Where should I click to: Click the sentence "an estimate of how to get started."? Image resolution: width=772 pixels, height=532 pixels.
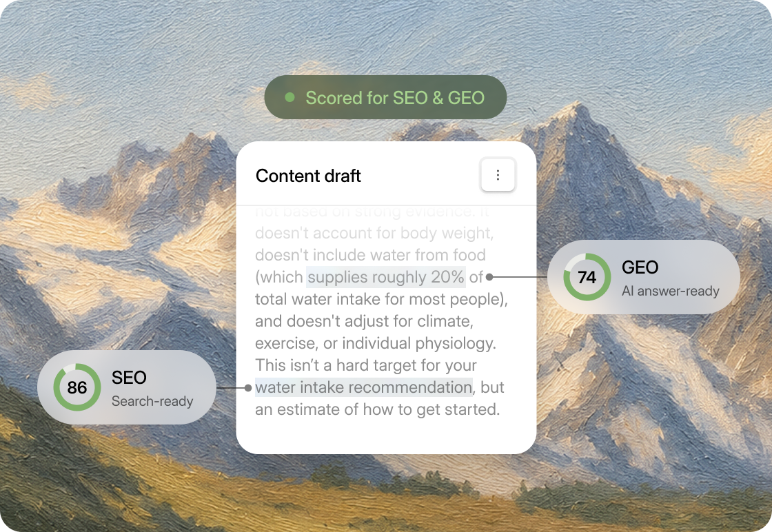pyautogui.click(x=377, y=409)
